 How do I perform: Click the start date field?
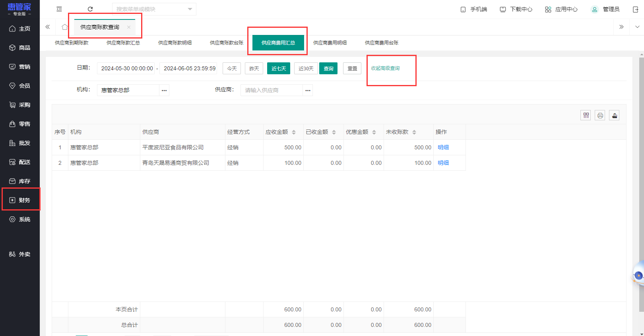tap(126, 68)
